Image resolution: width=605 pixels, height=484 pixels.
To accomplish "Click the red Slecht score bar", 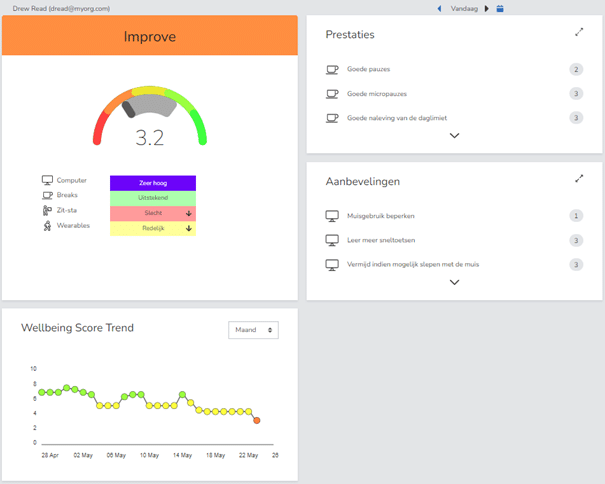I will pyautogui.click(x=153, y=213).
